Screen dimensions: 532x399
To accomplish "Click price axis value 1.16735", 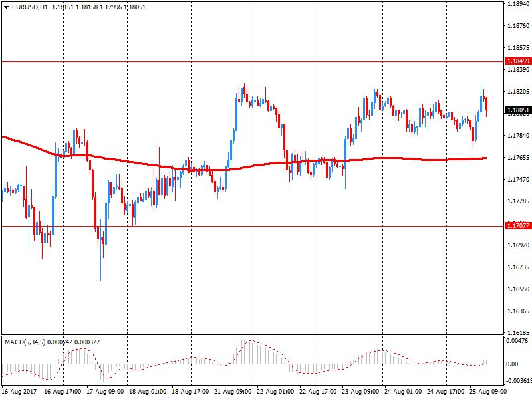I will click(x=518, y=267).
